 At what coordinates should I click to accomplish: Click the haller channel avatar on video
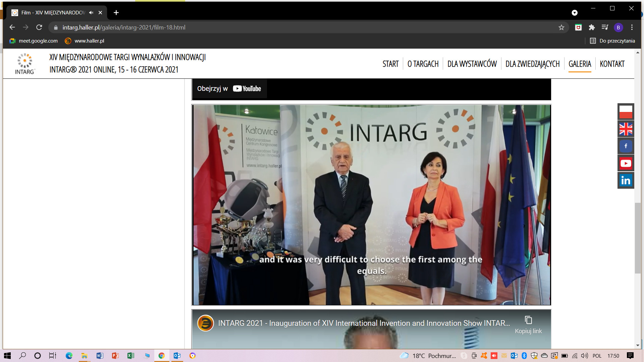pyautogui.click(x=206, y=323)
